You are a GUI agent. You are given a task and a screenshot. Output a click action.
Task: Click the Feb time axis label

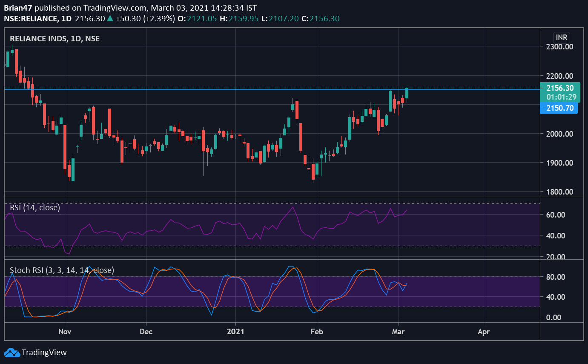[x=316, y=331]
